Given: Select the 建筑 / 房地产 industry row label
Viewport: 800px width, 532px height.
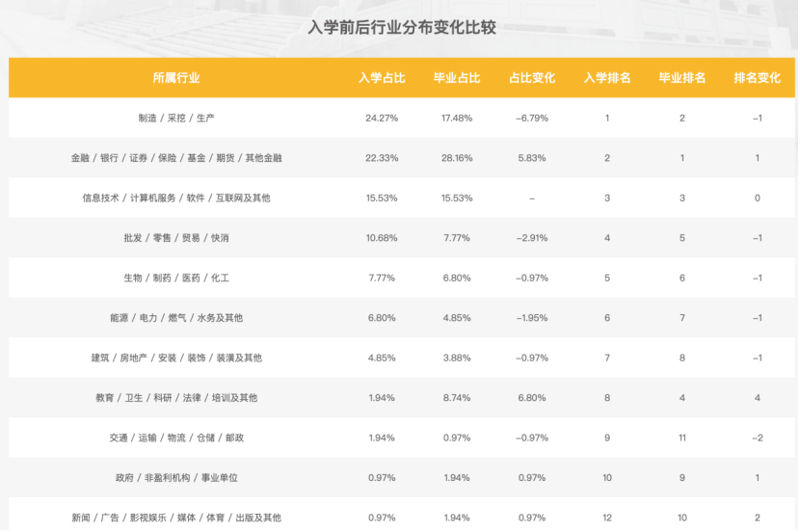Looking at the screenshot, I should [x=176, y=359].
